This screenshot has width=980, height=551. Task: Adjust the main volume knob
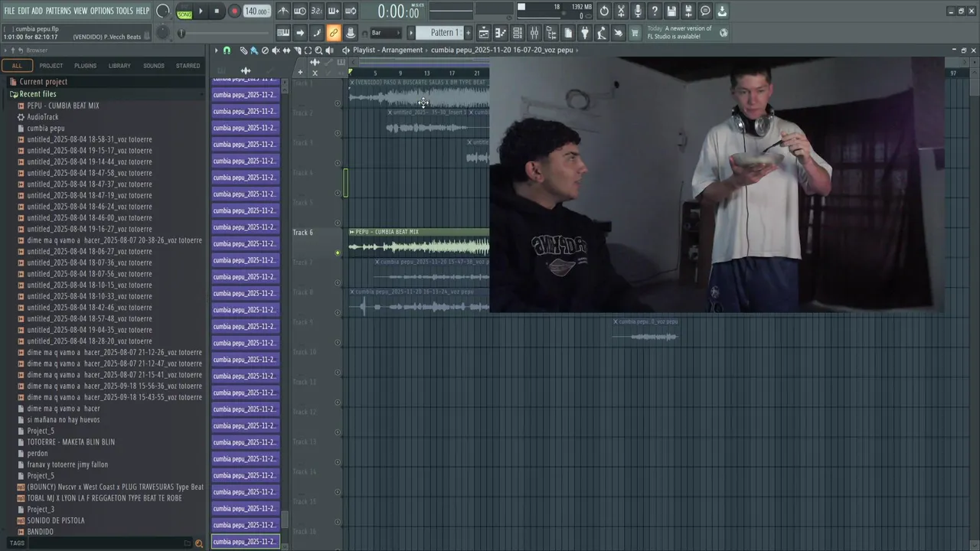(162, 11)
